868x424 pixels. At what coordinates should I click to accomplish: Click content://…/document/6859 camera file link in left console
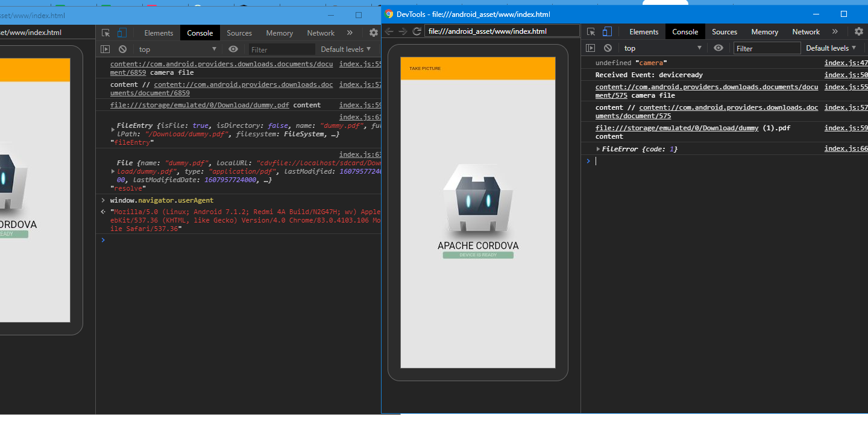click(x=221, y=68)
